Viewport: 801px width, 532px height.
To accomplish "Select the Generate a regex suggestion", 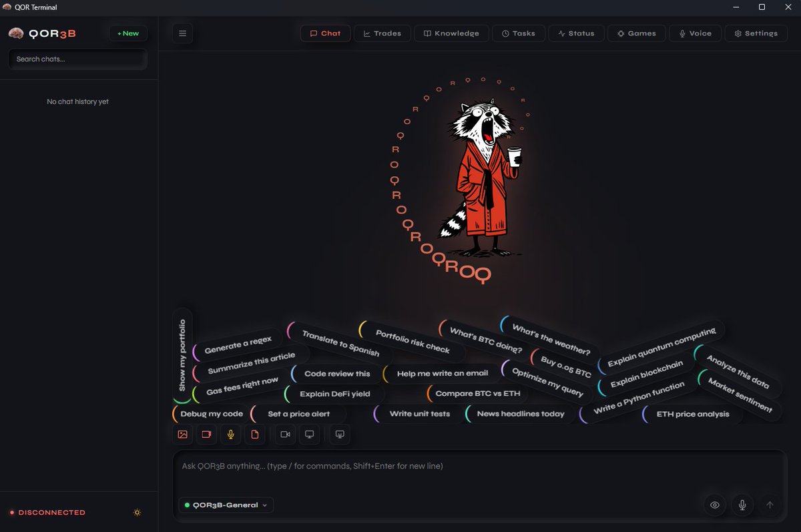I will click(x=236, y=345).
